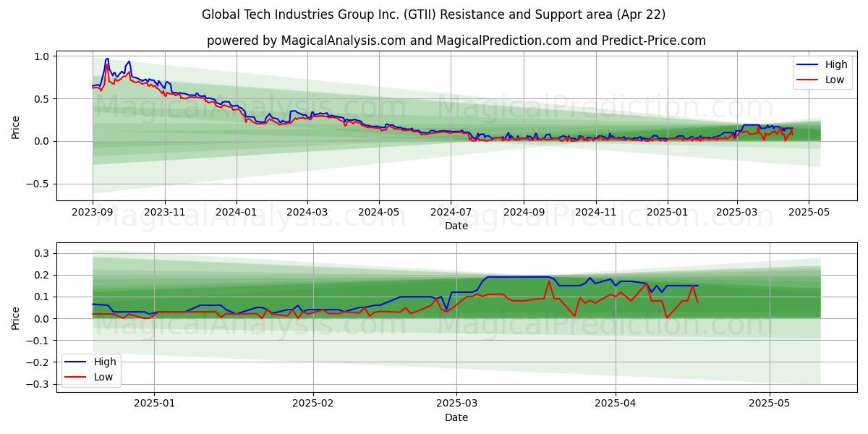Click the '2024-11' tick label

click(x=597, y=213)
